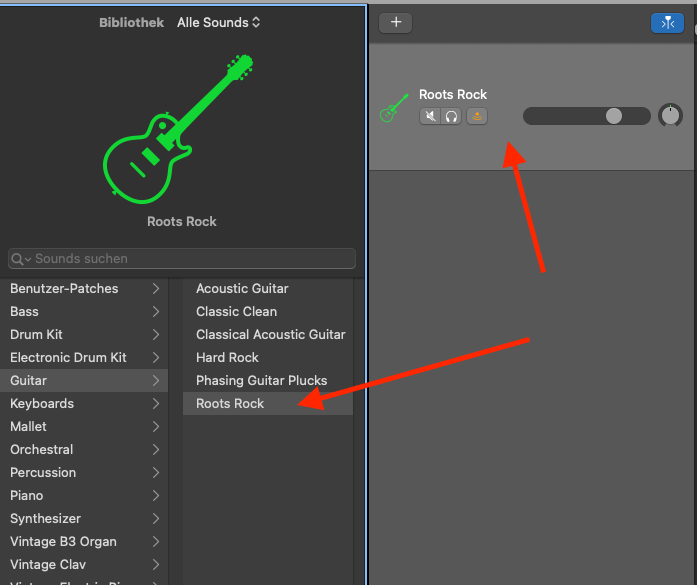Choose the Roots Rock patch in list

click(x=268, y=404)
